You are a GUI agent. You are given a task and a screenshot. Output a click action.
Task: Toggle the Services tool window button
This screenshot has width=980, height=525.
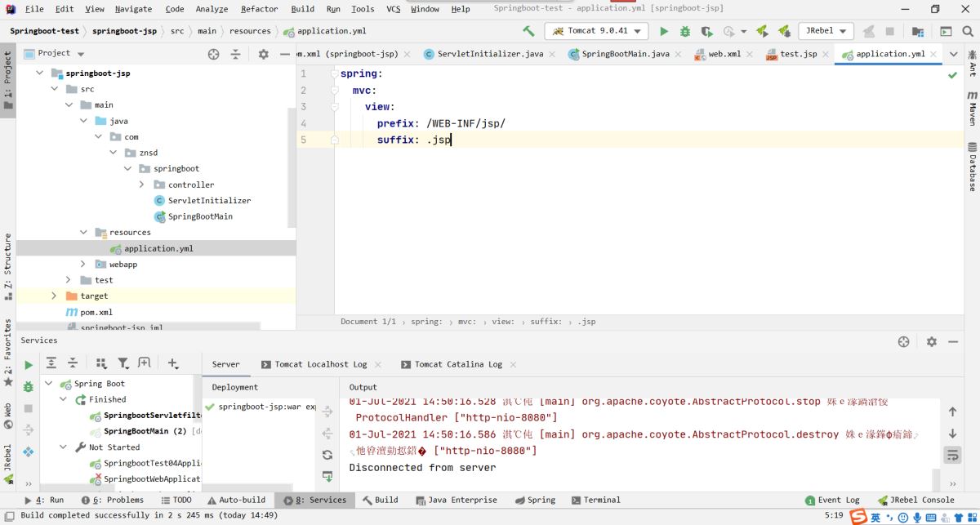[x=314, y=500]
